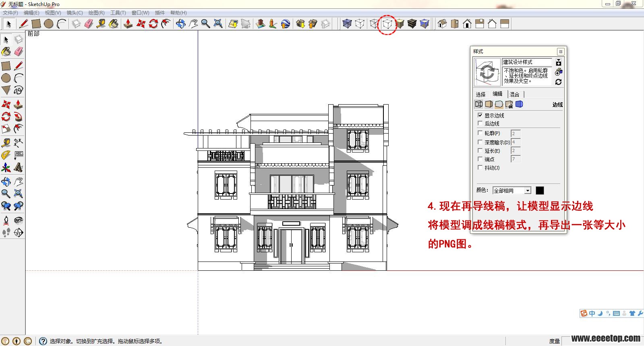Click the style preview thumbnail
Screen dimensions: 644x346
487,72
